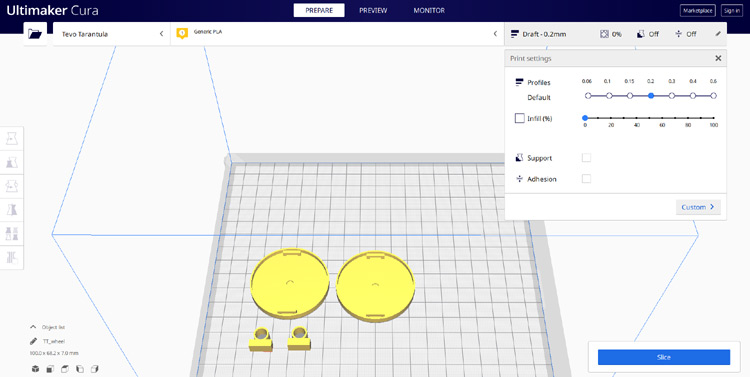Switch to the PREPARE tab
The image size is (750, 377).
(x=319, y=11)
